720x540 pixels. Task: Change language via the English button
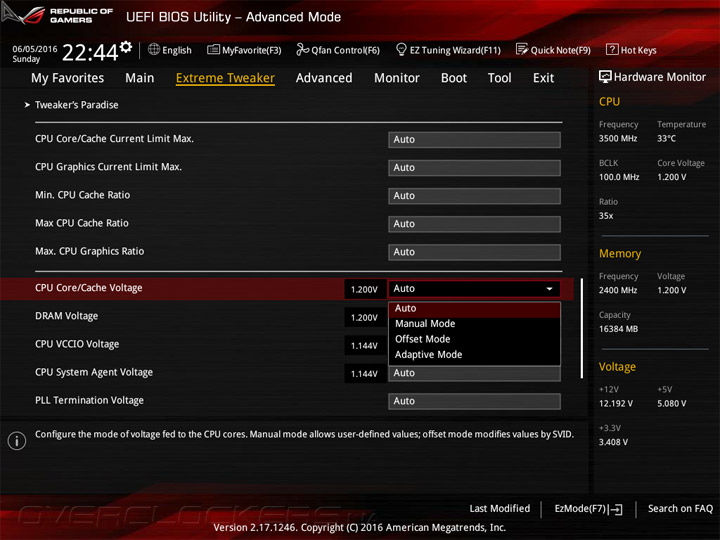(169, 50)
